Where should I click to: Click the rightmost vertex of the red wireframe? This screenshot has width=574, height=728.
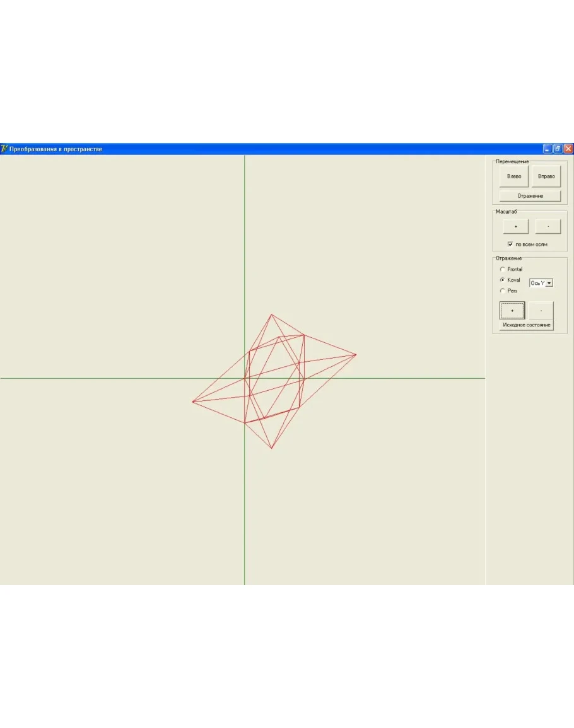(356, 354)
